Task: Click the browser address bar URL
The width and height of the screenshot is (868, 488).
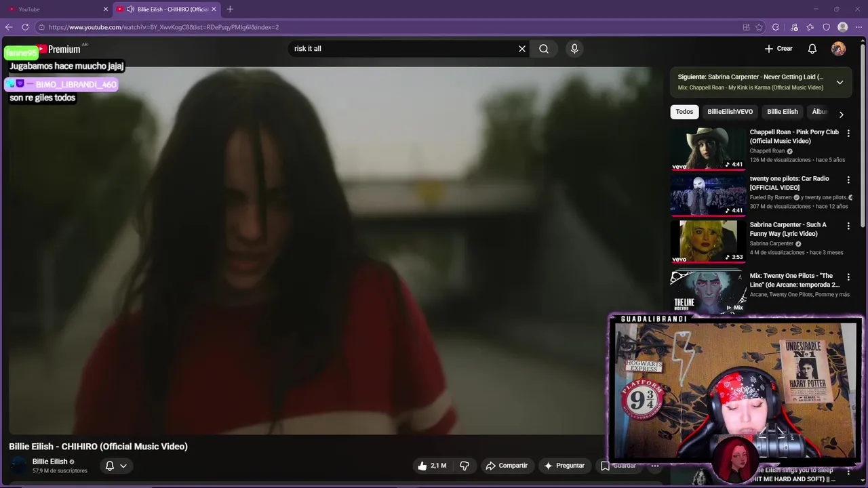Action: click(x=163, y=27)
